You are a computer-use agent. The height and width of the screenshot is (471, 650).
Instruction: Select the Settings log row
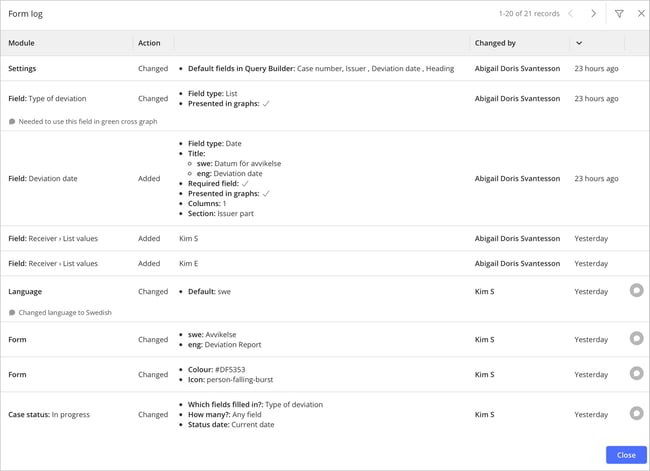[x=23, y=69]
